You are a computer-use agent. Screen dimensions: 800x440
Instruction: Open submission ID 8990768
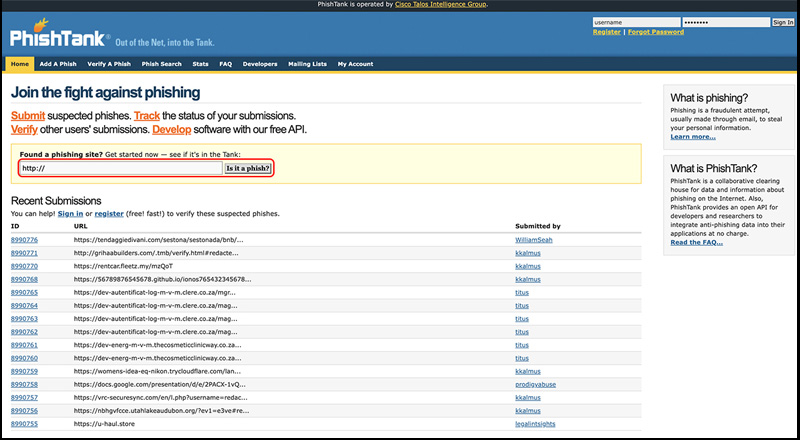(24, 279)
